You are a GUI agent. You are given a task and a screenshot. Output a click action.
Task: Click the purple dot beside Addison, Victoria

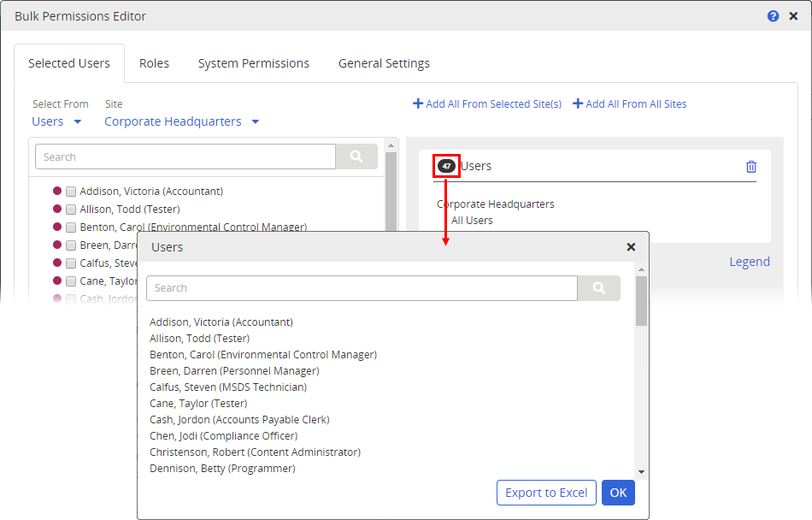[x=57, y=192]
